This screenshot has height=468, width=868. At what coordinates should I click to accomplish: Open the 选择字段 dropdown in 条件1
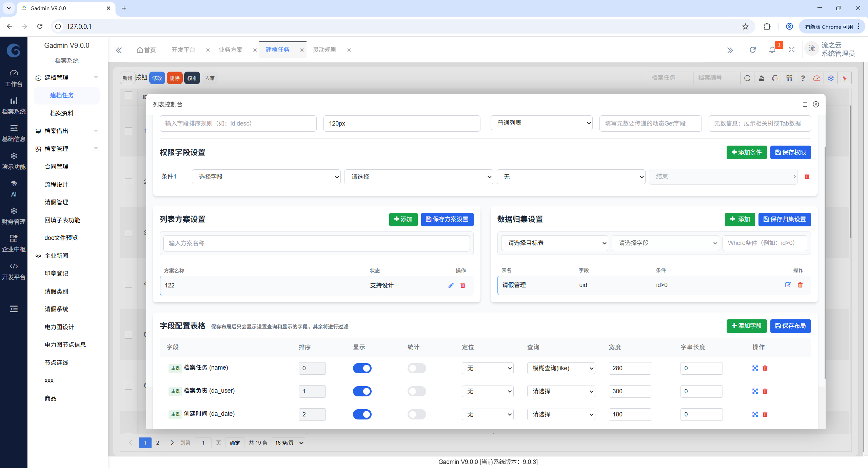tap(266, 177)
